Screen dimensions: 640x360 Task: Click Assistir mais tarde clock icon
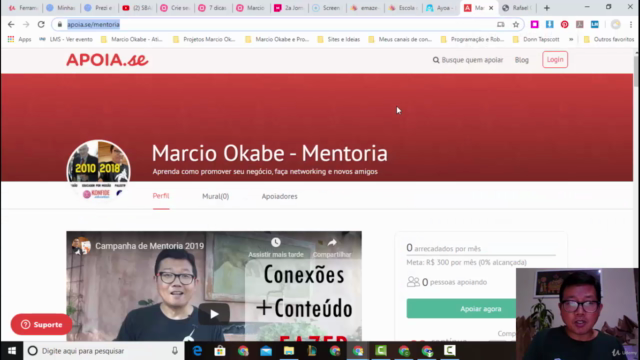pyautogui.click(x=276, y=242)
